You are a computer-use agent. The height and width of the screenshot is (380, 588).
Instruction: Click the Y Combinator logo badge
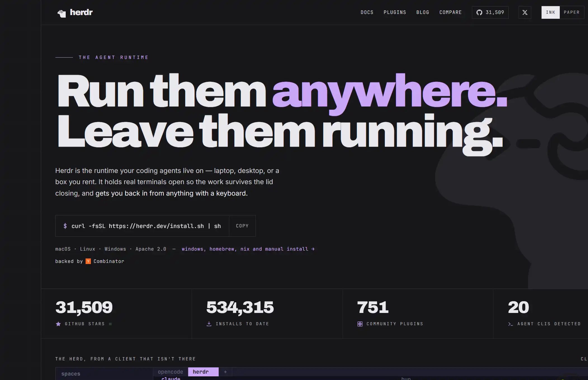pyautogui.click(x=88, y=261)
